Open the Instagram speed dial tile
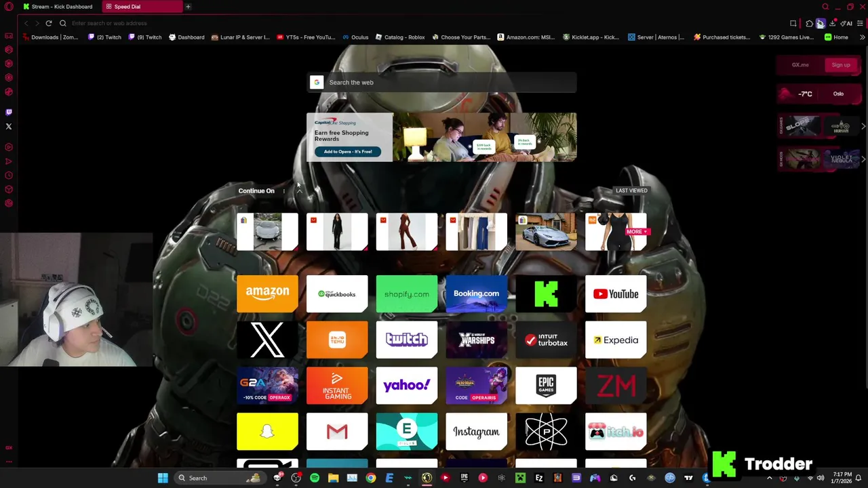The width and height of the screenshot is (868, 488). (x=476, y=432)
